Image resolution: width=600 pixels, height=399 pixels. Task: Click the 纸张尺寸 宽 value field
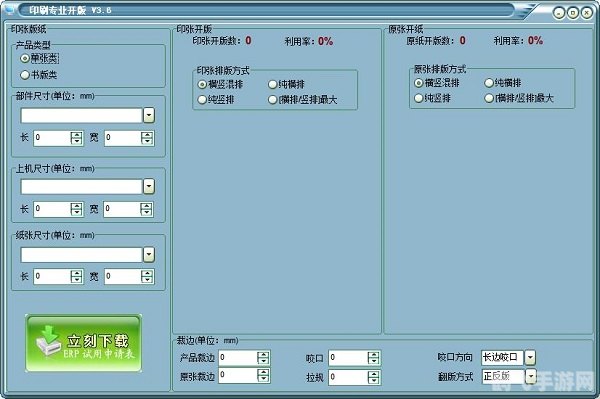click(x=123, y=277)
